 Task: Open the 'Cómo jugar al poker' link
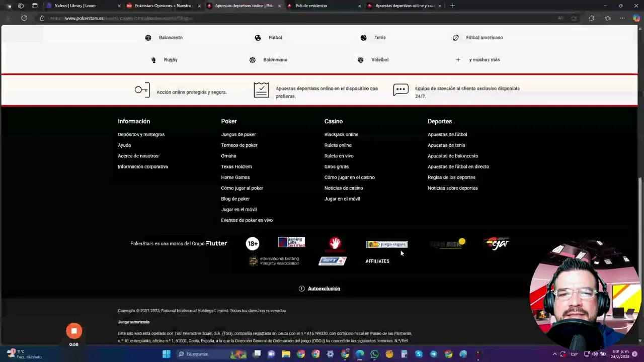[242, 188]
